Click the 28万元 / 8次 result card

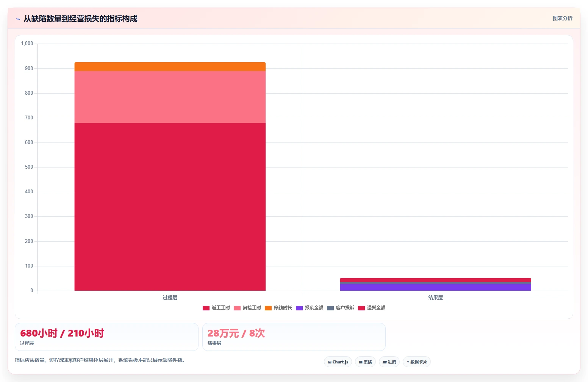(x=294, y=337)
